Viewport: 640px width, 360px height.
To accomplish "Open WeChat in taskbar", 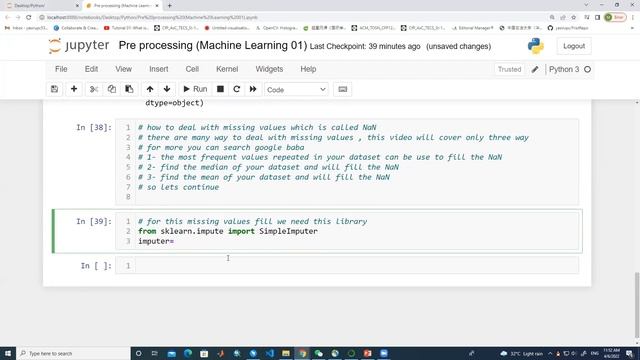I will (318, 353).
